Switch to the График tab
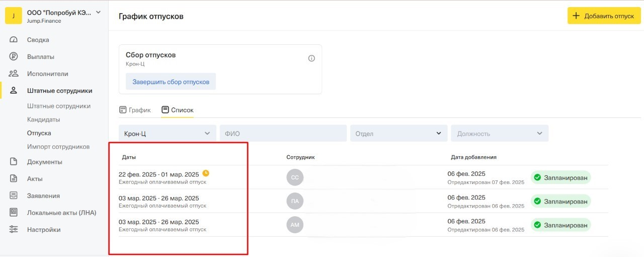 click(135, 110)
